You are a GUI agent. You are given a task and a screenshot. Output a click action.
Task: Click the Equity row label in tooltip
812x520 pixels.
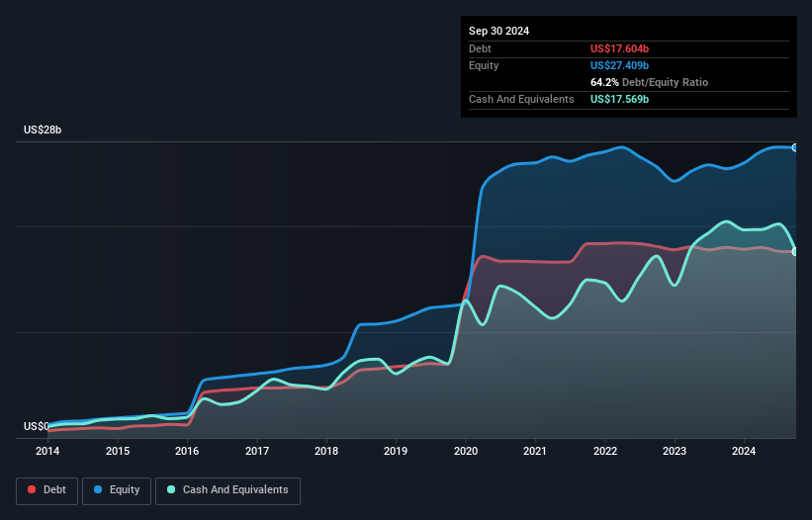(x=484, y=65)
